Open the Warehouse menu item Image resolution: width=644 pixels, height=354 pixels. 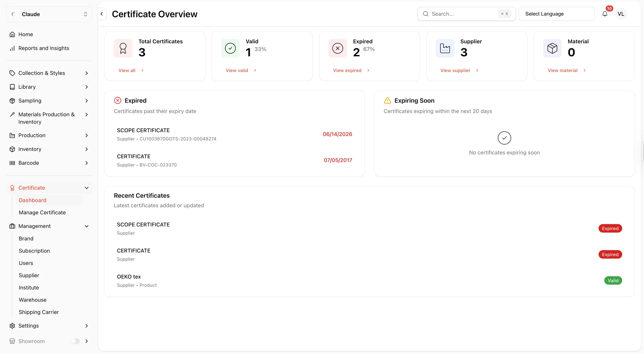(x=32, y=300)
